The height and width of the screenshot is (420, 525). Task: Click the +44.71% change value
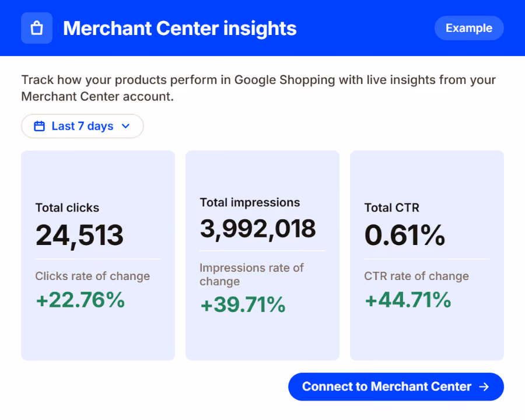[408, 299]
